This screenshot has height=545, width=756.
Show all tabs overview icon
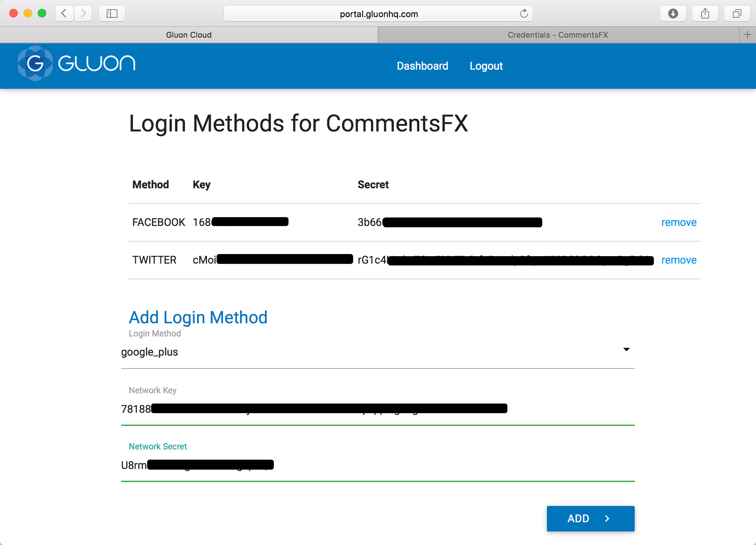coord(737,14)
